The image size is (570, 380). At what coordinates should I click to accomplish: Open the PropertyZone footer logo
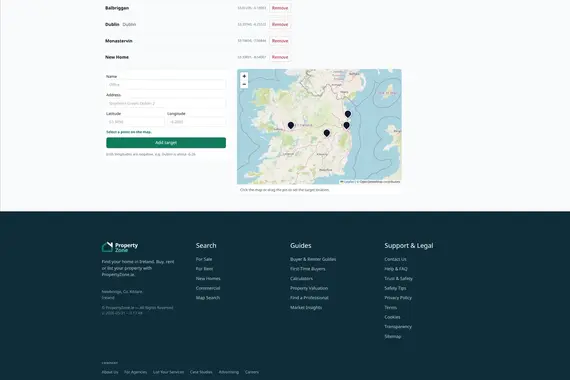[120, 247]
